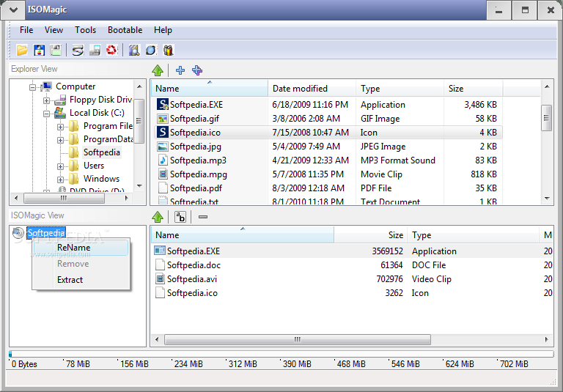Click Softpedia.EXE icon in ISOMagic list

pyautogui.click(x=160, y=251)
